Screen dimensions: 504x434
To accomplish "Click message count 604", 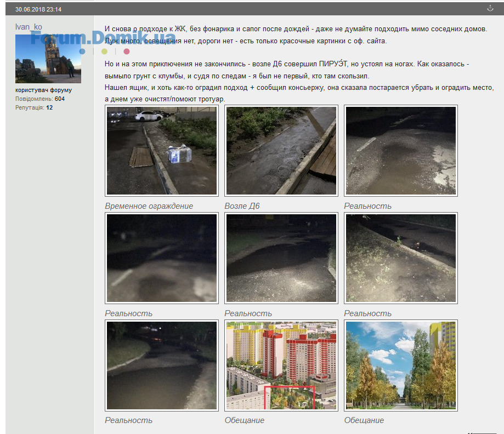I will pos(59,99).
